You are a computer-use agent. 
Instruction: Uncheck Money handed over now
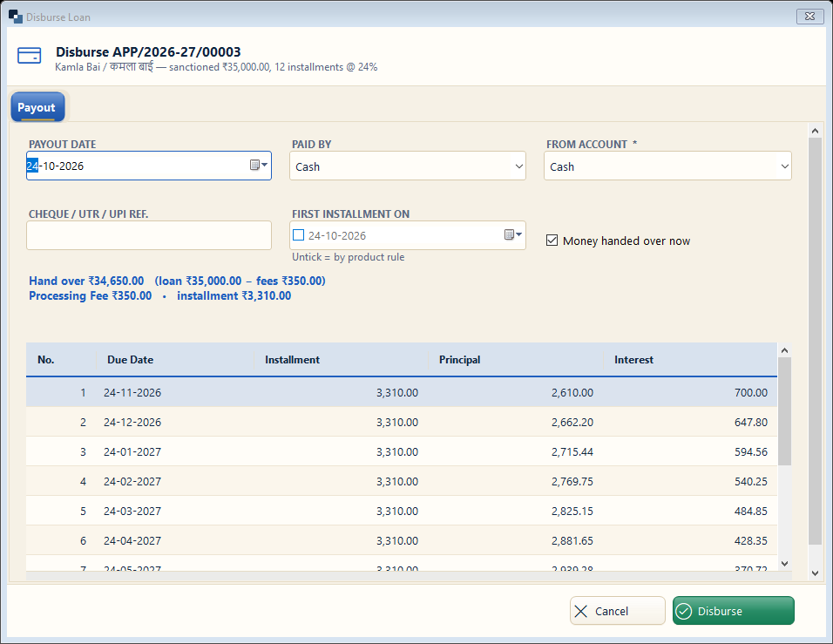[x=552, y=241]
